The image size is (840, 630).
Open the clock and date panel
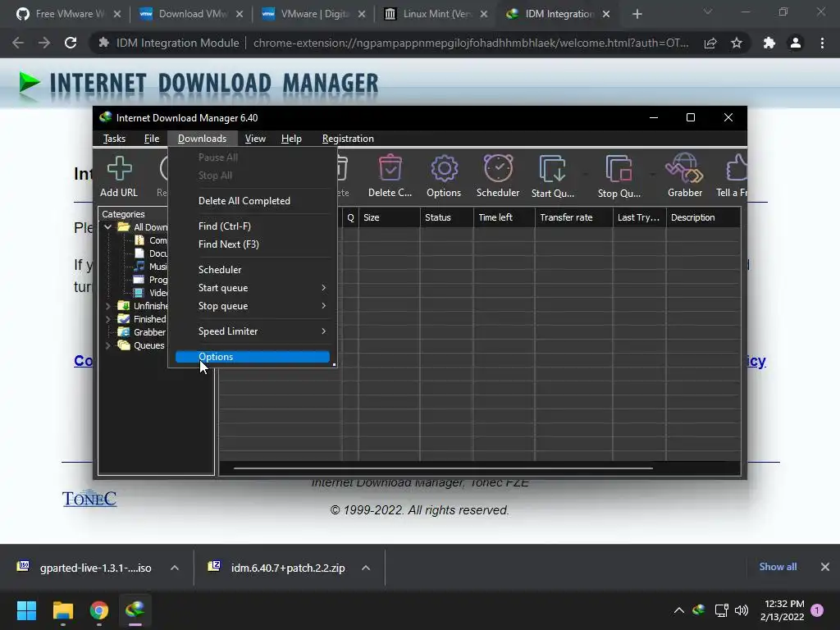(x=782, y=610)
